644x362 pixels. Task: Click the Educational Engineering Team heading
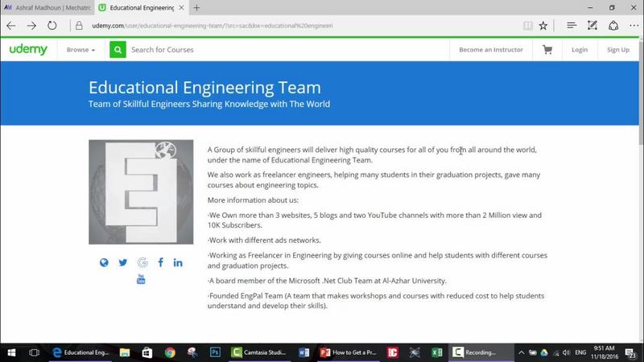point(204,88)
